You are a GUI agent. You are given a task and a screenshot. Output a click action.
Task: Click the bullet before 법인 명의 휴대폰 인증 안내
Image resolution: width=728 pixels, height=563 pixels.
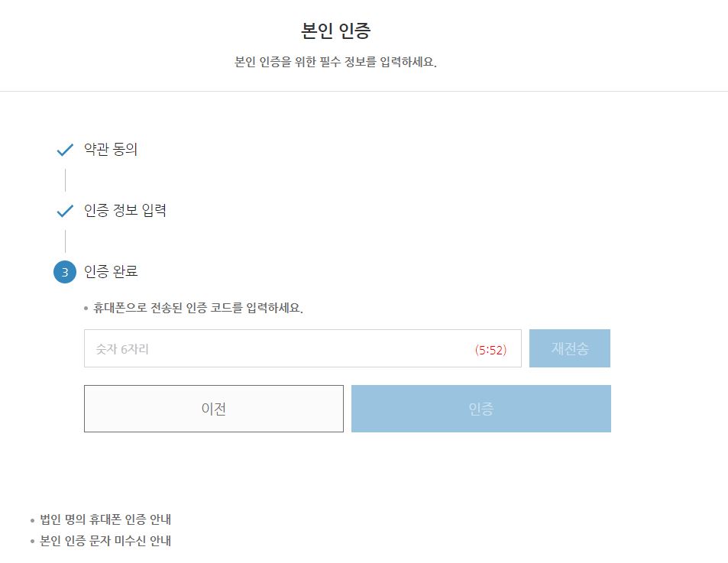point(32,520)
